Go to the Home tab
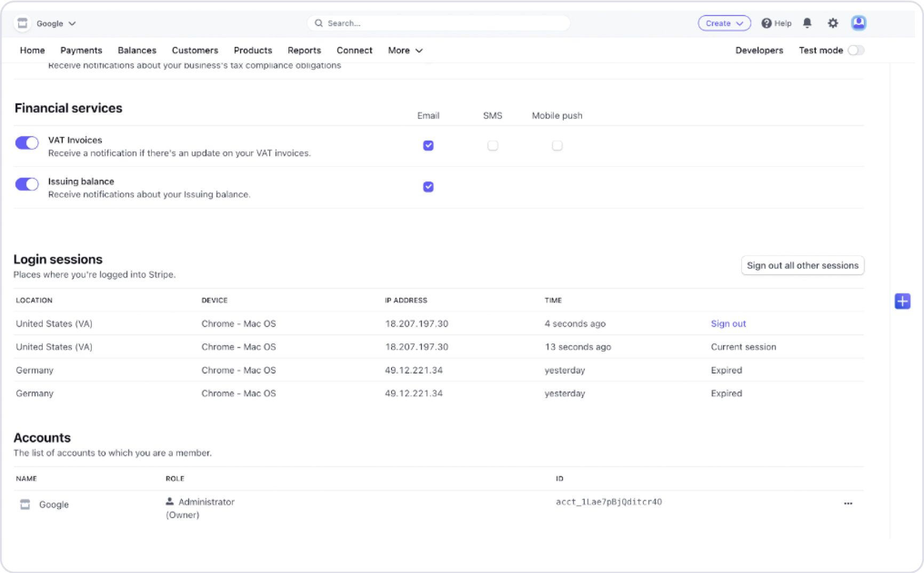 pos(33,50)
